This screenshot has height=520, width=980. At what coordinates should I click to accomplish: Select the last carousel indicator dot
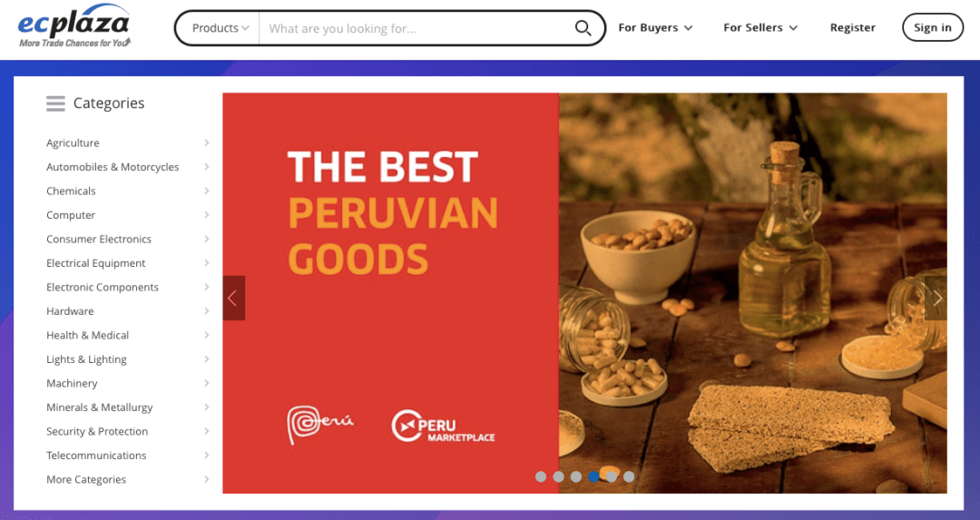629,476
